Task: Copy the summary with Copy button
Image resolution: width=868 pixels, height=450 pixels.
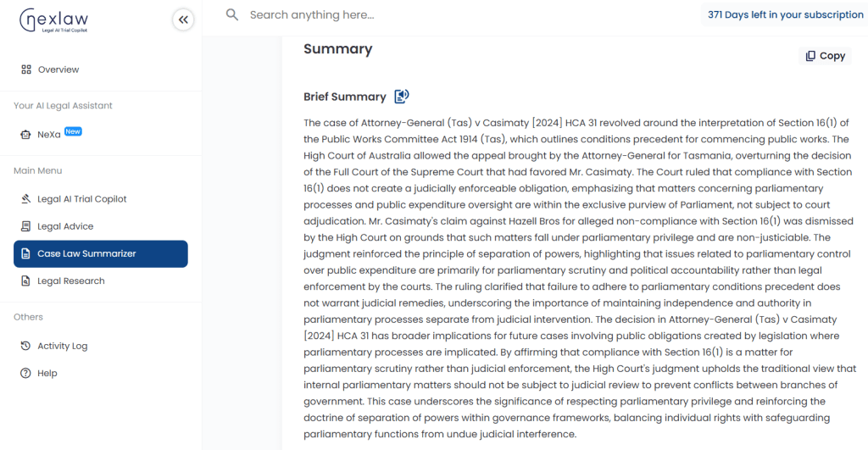Action: pyautogui.click(x=825, y=56)
